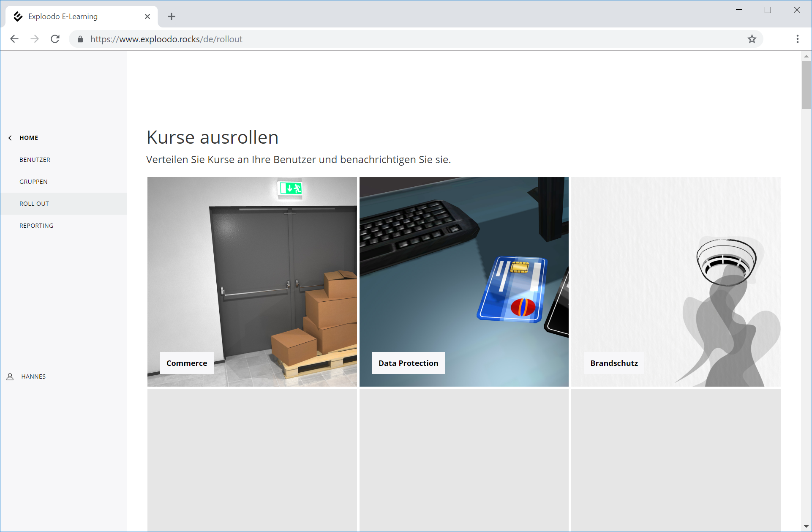Click the padlock site info icon
812x532 pixels.
point(80,39)
